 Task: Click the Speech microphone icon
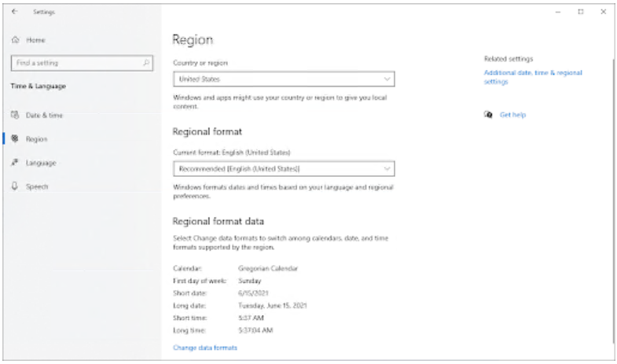pos(15,186)
